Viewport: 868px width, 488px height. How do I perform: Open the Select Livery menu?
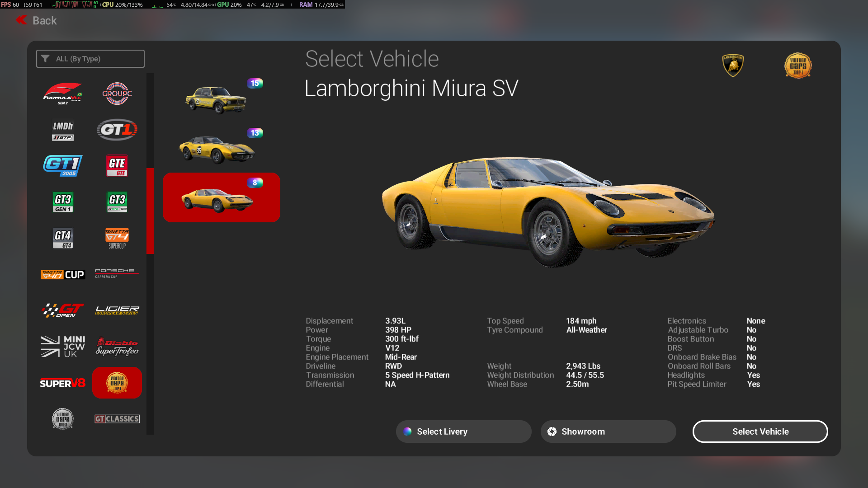(x=463, y=432)
